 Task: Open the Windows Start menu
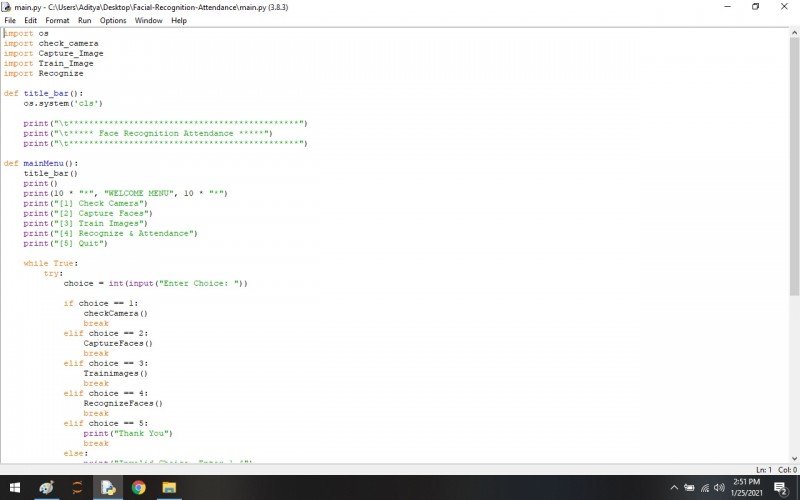(x=14, y=488)
